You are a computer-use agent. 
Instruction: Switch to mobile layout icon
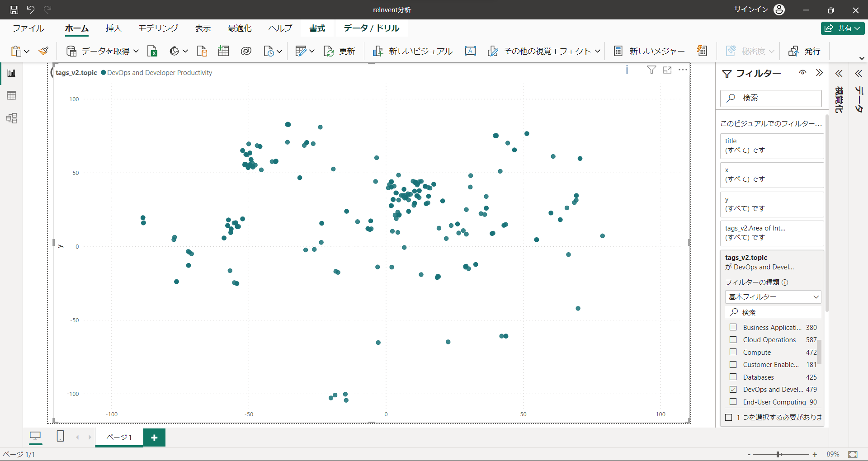click(60, 436)
